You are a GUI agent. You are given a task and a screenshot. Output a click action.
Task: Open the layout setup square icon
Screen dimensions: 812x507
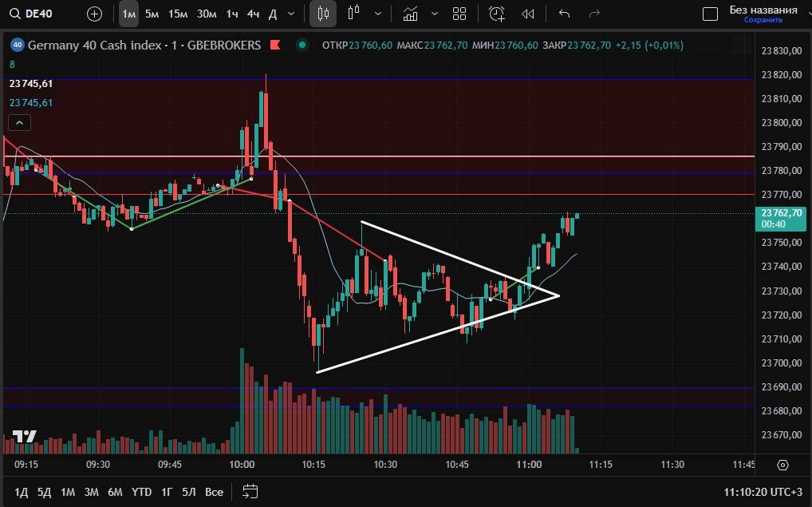[x=710, y=14]
